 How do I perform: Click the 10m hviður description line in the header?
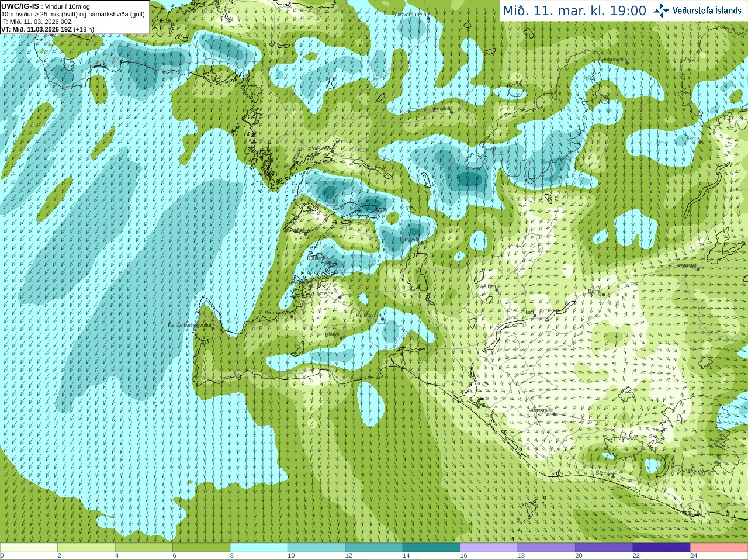pyautogui.click(x=73, y=14)
